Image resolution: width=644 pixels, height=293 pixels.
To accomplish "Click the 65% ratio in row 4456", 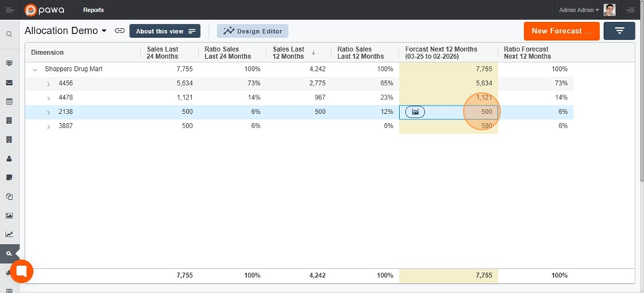I will pos(386,83).
